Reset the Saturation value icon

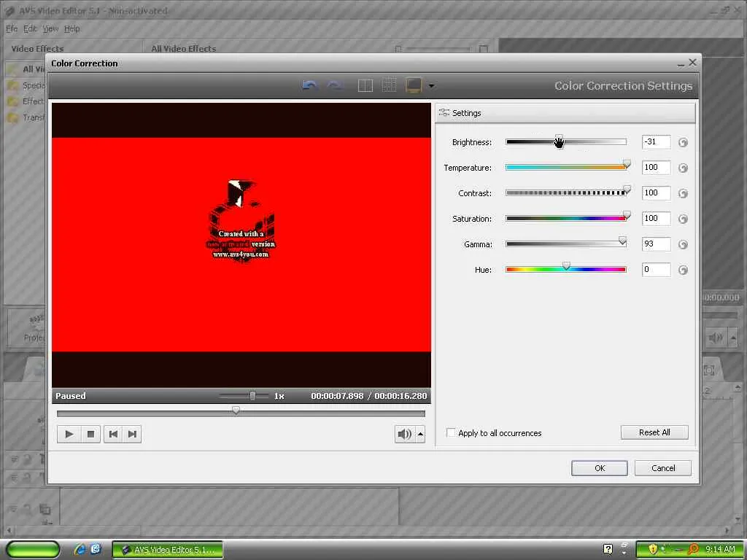pos(683,219)
